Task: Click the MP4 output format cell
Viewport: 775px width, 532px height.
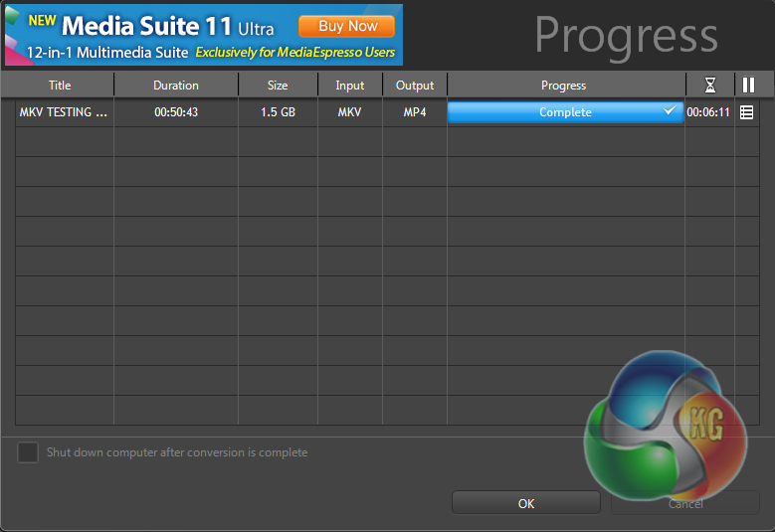Action: pos(415,112)
